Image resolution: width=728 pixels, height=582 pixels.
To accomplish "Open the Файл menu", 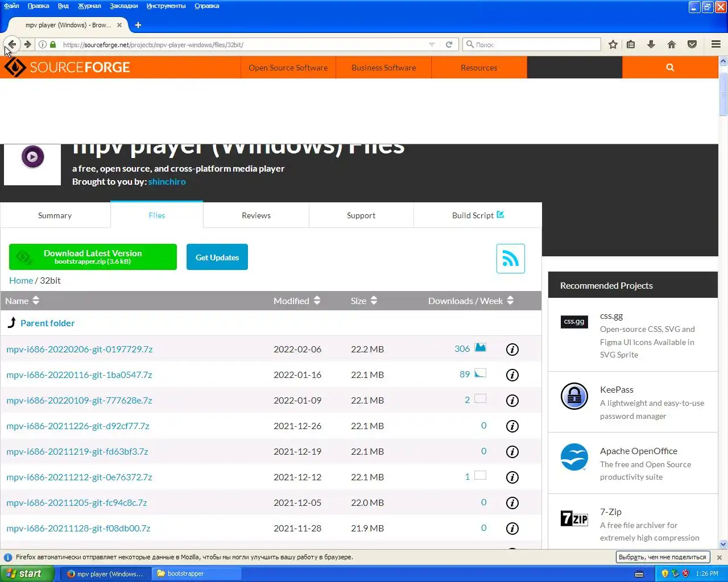I will (x=11, y=6).
